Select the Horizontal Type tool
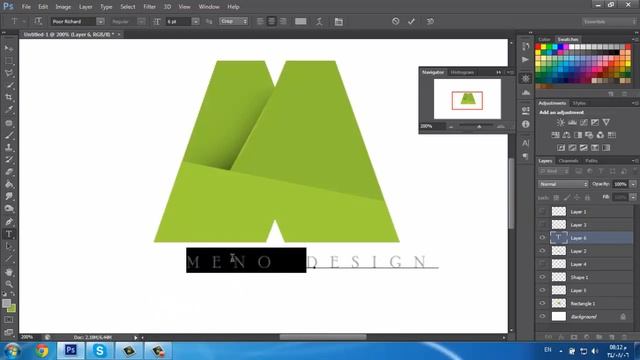This screenshot has height=360, width=640. [9, 234]
